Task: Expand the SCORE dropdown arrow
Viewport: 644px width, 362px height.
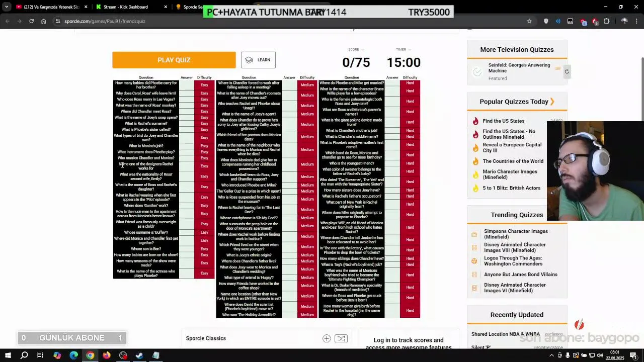Action: [x=363, y=49]
